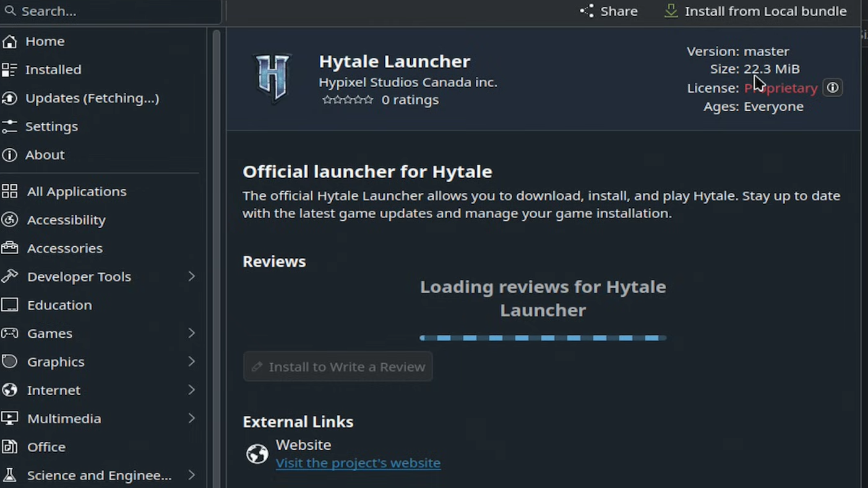Click the Ages: Everyone text
868x488 pixels.
pos(754,107)
